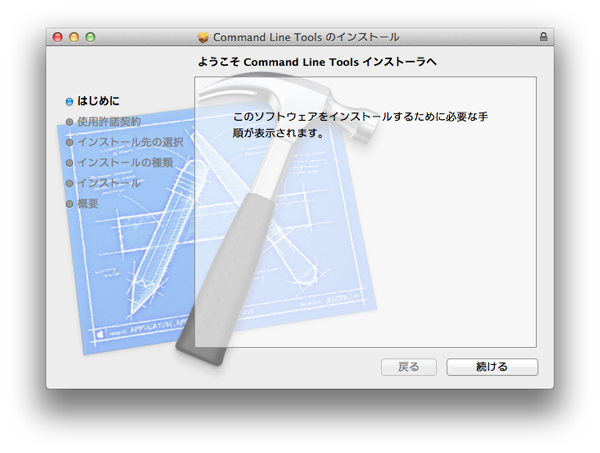Image resolution: width=600 pixels, height=453 pixels.
Task: Click the heading ようこそ Command Line Tools インストーラへ
Action: click(317, 62)
